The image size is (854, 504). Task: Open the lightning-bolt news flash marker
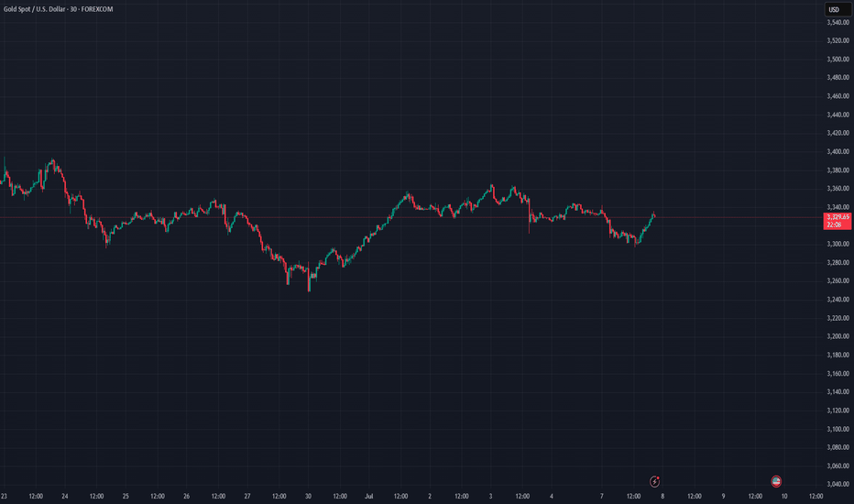654,482
